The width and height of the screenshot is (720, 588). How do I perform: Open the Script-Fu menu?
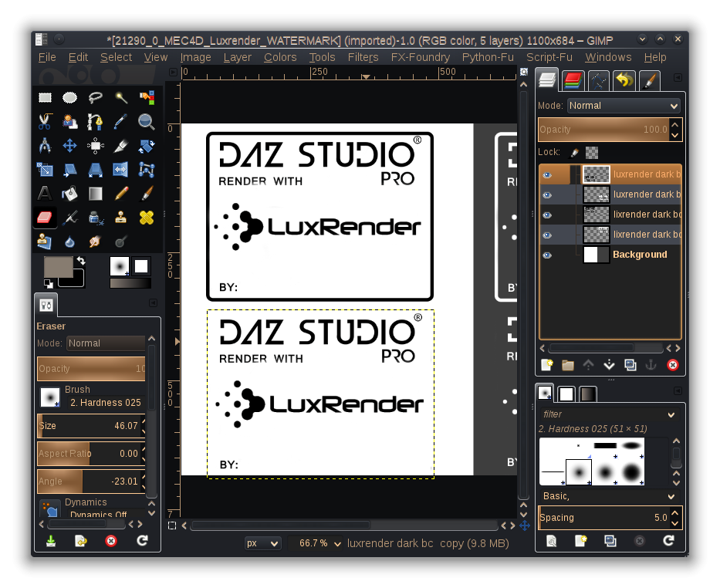coord(549,57)
